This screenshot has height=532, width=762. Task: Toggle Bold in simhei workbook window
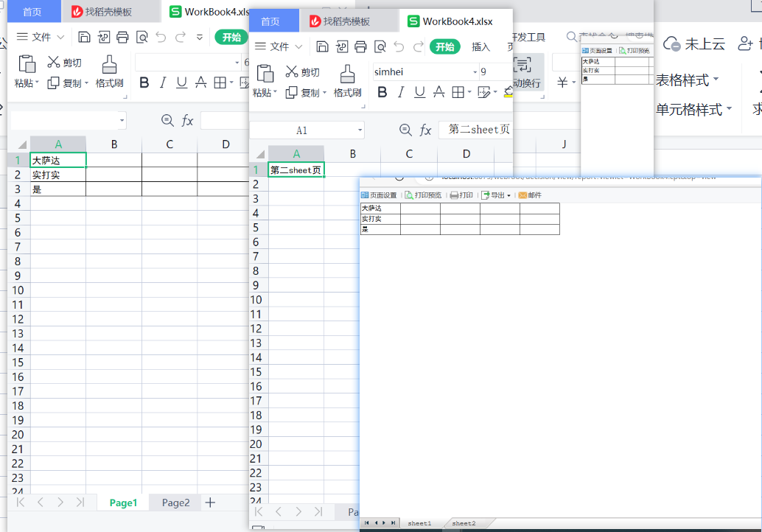tap(382, 92)
